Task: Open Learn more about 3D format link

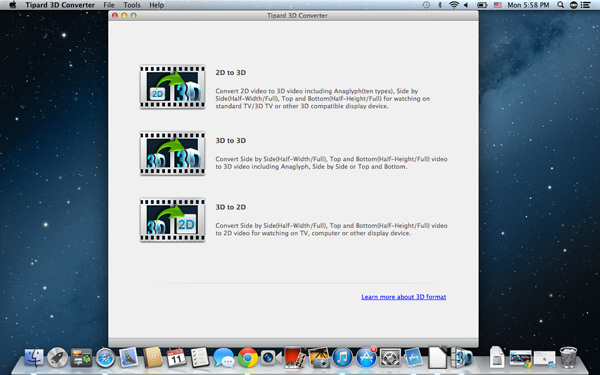Action: pyautogui.click(x=404, y=297)
